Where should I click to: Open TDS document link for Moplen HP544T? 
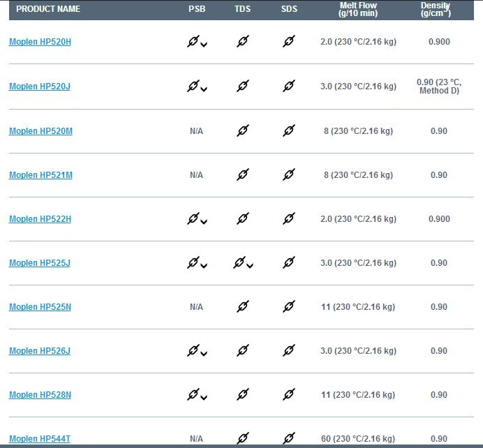(x=243, y=438)
